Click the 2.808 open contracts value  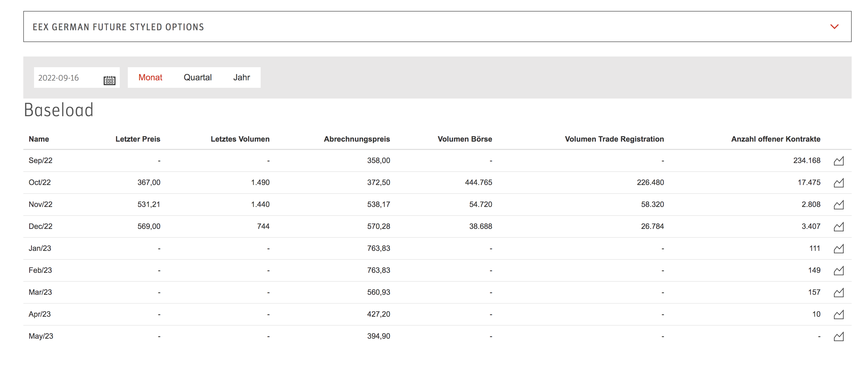tap(811, 205)
